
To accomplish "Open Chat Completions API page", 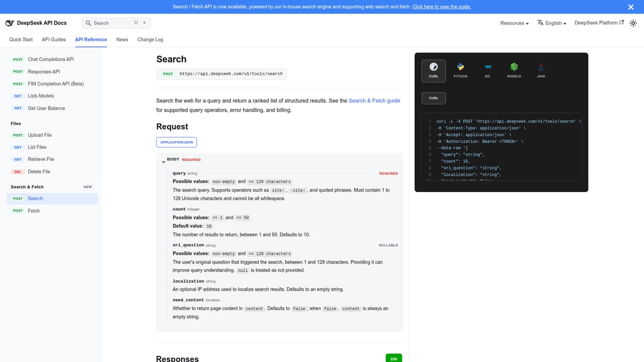I will click(52, 59).
